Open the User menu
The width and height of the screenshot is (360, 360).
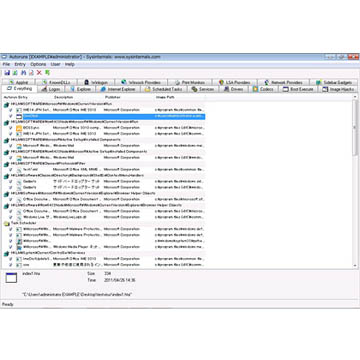pyautogui.click(x=55, y=64)
